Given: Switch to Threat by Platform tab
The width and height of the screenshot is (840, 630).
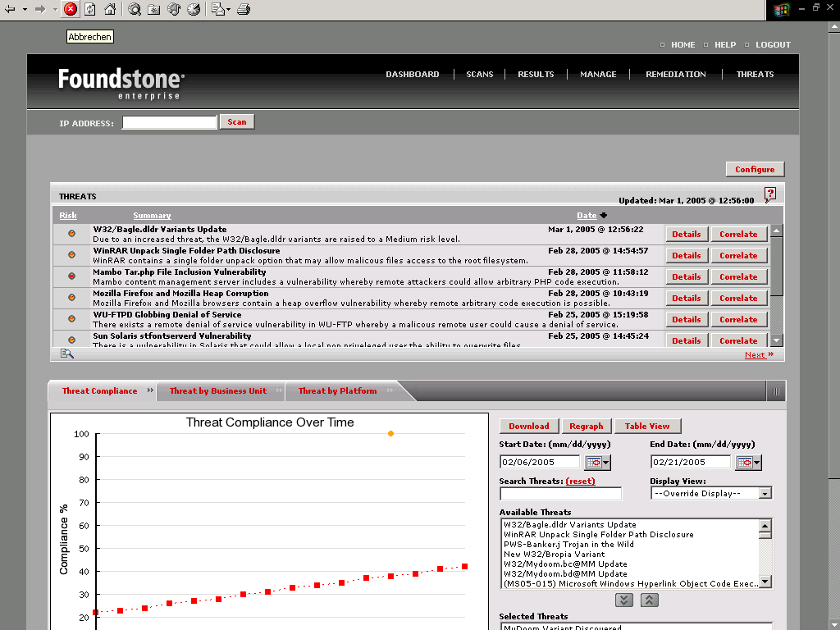Looking at the screenshot, I should point(337,391).
